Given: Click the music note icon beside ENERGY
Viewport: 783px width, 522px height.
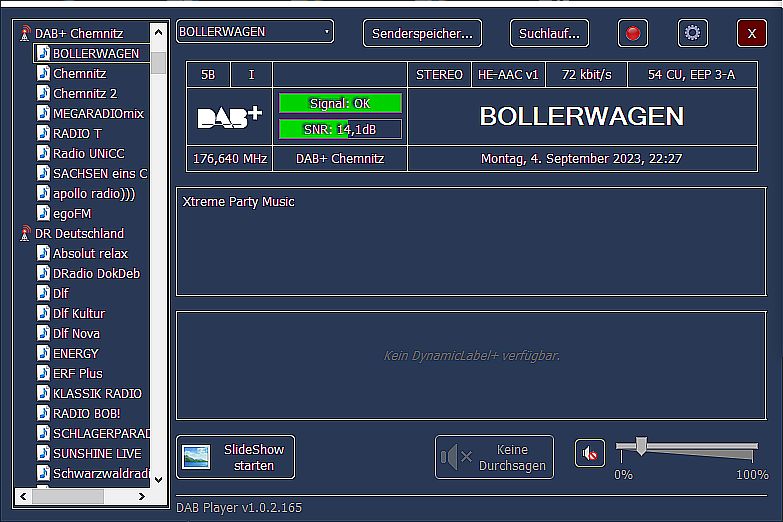Looking at the screenshot, I should tap(43, 353).
